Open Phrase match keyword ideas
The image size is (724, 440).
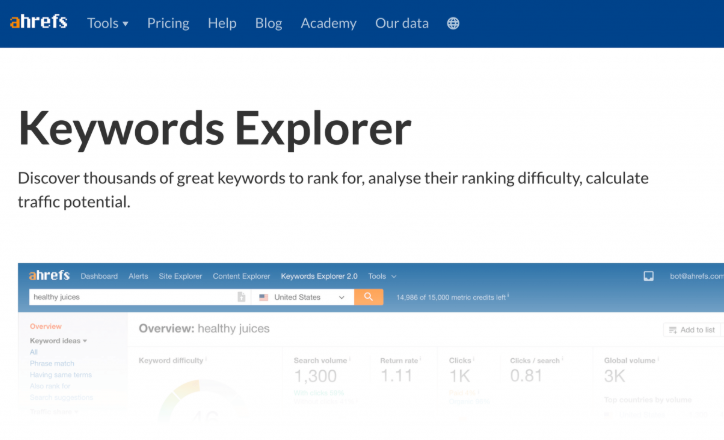click(x=52, y=363)
